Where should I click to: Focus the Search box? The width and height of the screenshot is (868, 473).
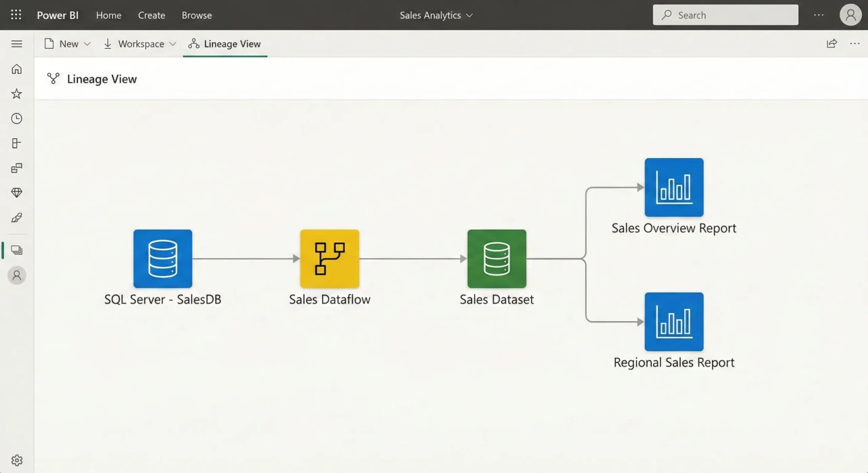coord(726,15)
